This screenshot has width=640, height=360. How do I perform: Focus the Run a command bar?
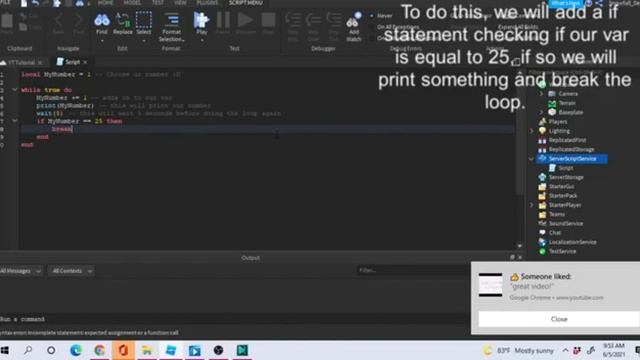[235, 319]
